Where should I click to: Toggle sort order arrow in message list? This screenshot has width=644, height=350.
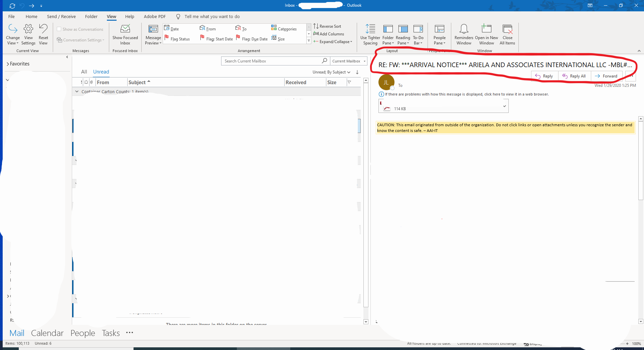tap(357, 72)
